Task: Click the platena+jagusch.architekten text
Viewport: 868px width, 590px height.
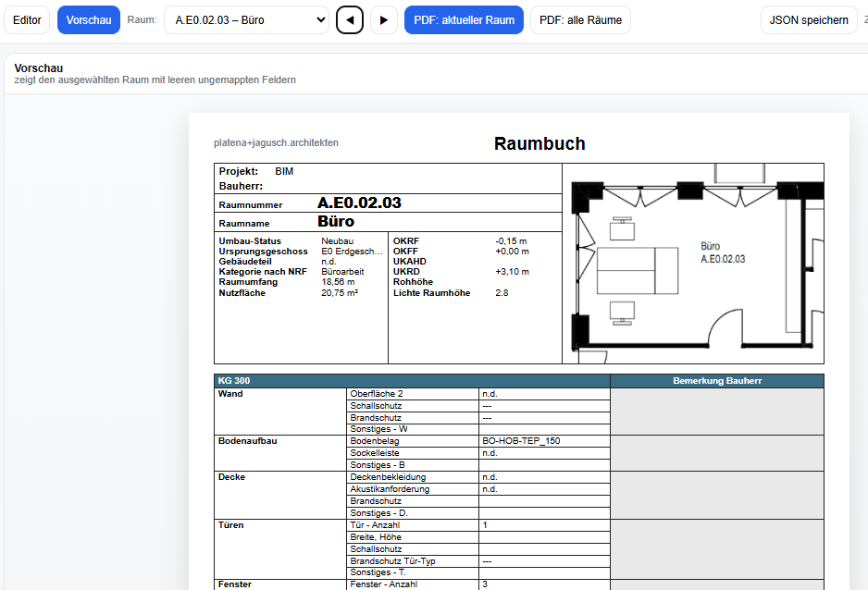Action: [x=277, y=142]
